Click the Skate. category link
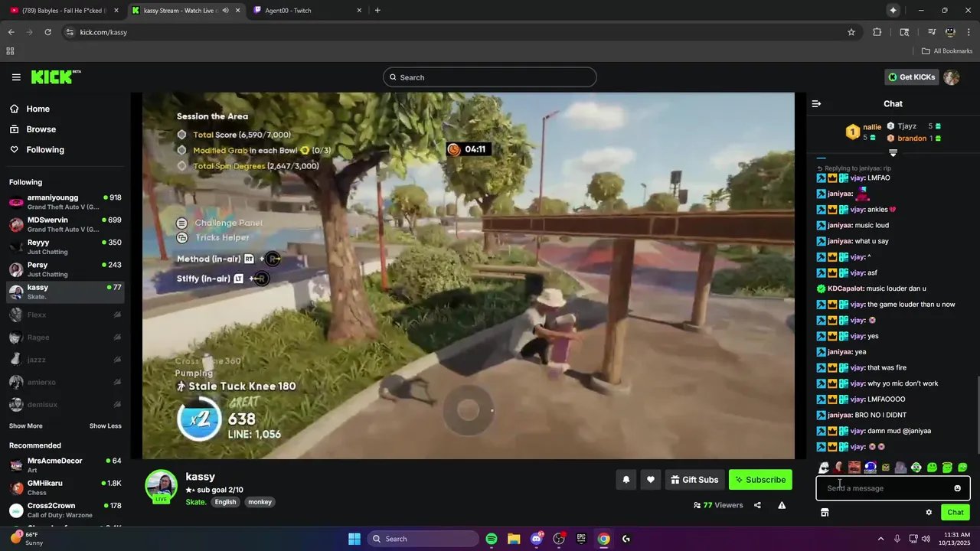 coord(196,502)
